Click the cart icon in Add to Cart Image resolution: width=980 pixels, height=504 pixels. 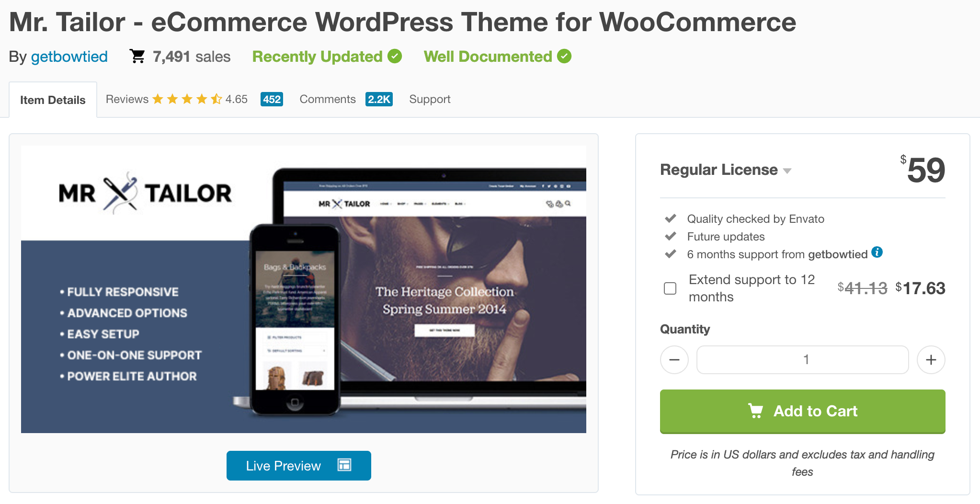(755, 411)
